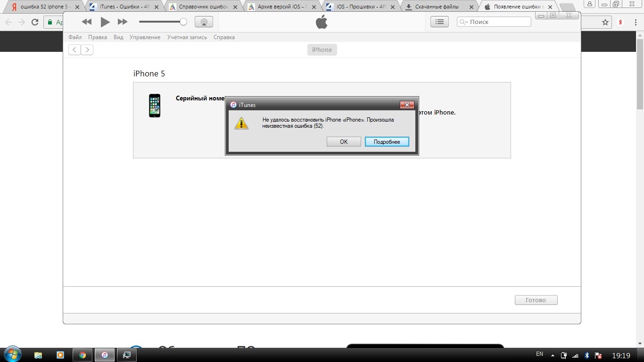Image resolution: width=644 pixels, height=362 pixels.
Task: Go forward with the right chevron button
Action: click(x=87, y=50)
